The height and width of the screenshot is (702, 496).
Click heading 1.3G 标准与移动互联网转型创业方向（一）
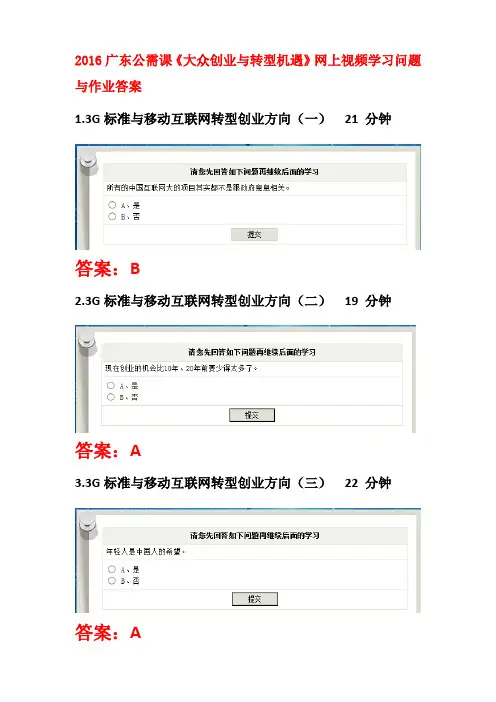click(x=200, y=119)
